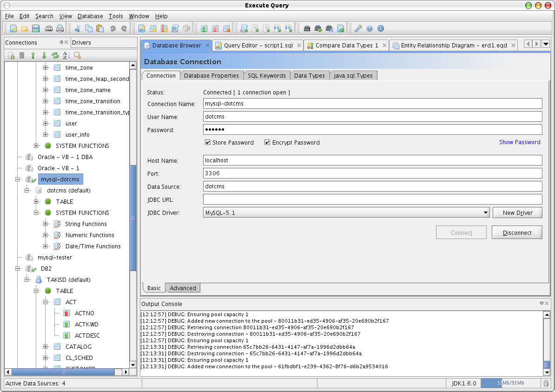The image size is (555, 392).
Task: Click the copy icon in the toolbar
Action: point(89,29)
